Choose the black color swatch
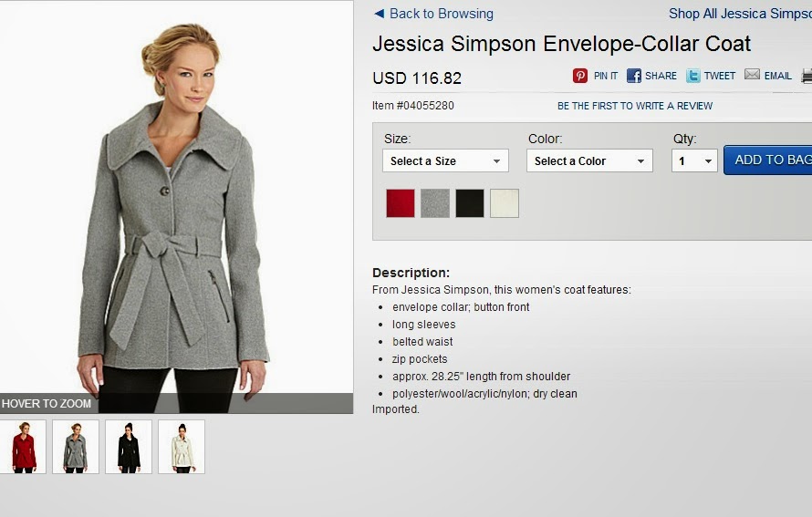The width and height of the screenshot is (812, 517). tap(470, 202)
